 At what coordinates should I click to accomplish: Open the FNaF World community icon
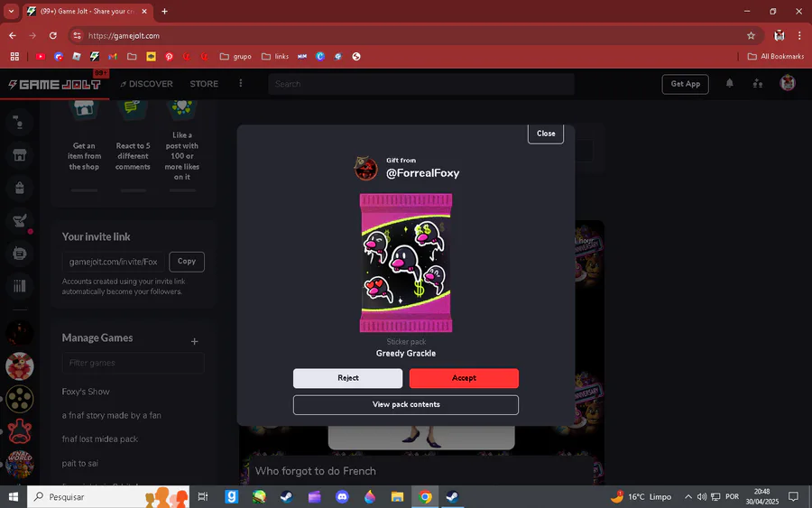click(x=20, y=464)
